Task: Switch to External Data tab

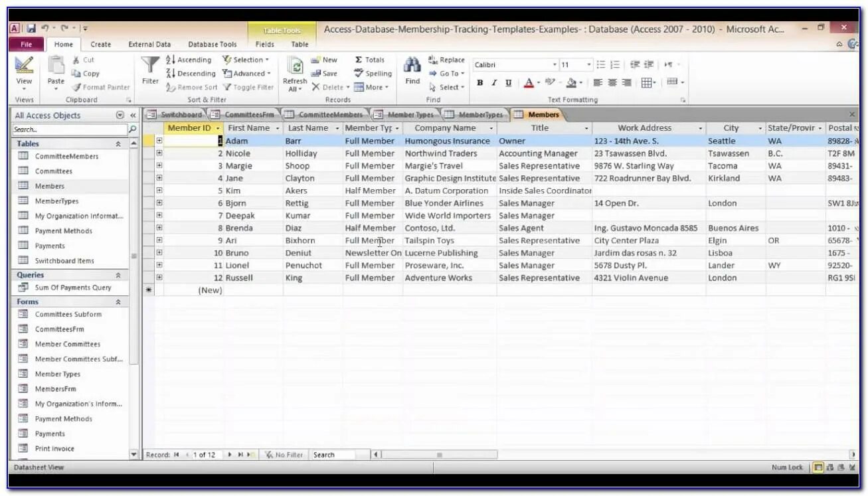Action: 149,44
